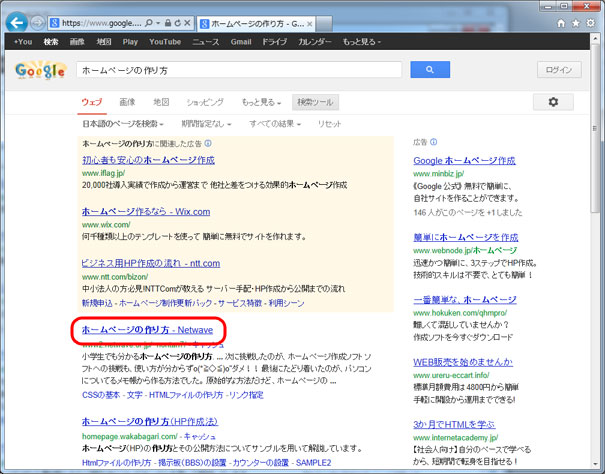Click the scrollbar up arrow
This screenshot has height=474, width=605.
595,37
